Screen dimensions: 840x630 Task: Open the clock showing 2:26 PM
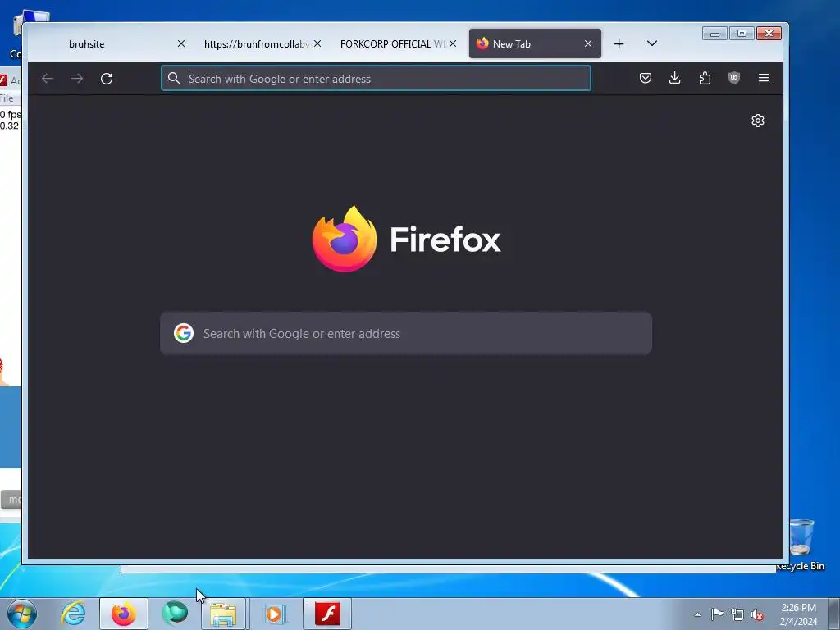798,614
